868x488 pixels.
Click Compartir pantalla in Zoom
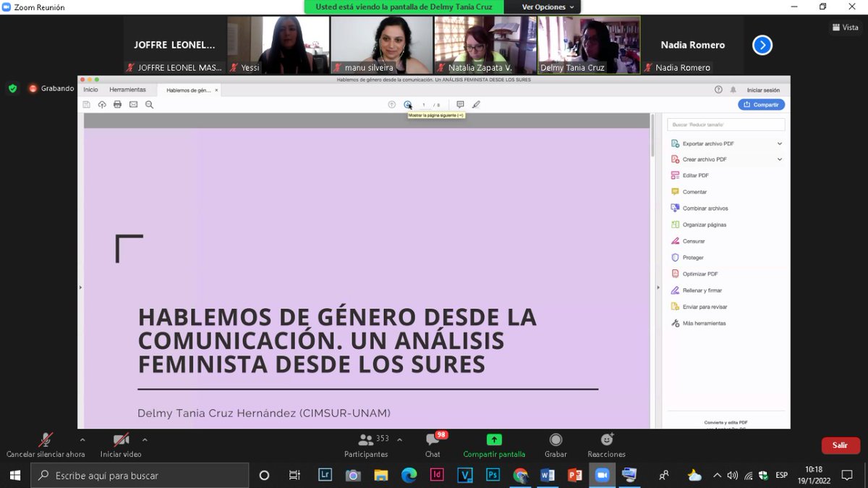click(494, 445)
